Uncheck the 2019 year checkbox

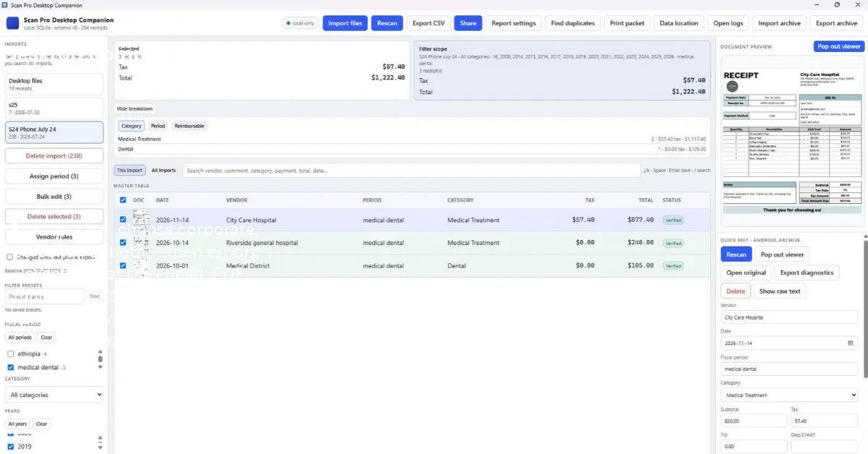(11, 447)
